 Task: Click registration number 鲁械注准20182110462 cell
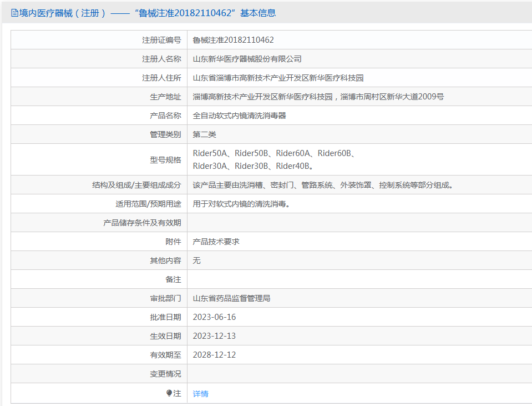(233, 40)
